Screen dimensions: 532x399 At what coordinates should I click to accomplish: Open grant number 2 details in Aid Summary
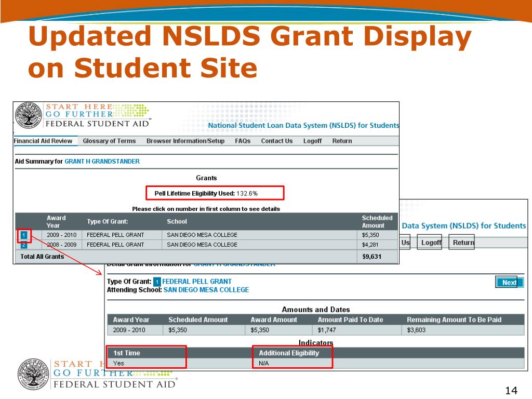(24, 245)
